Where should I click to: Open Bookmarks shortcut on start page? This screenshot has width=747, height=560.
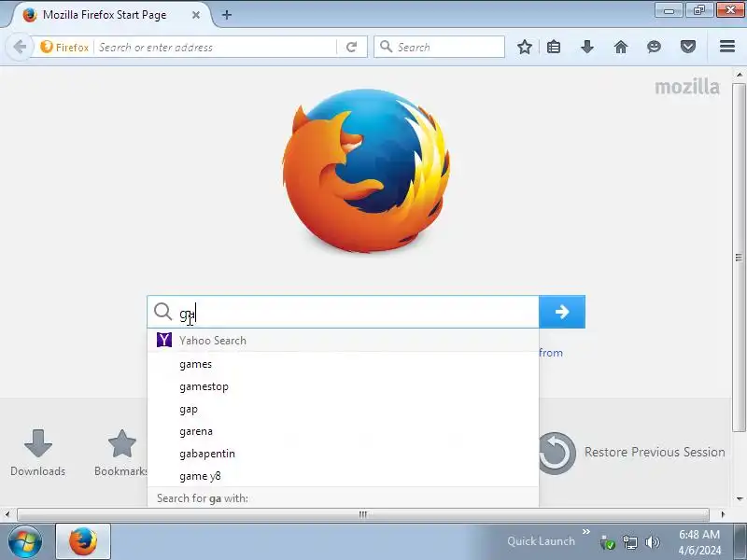[121, 453]
